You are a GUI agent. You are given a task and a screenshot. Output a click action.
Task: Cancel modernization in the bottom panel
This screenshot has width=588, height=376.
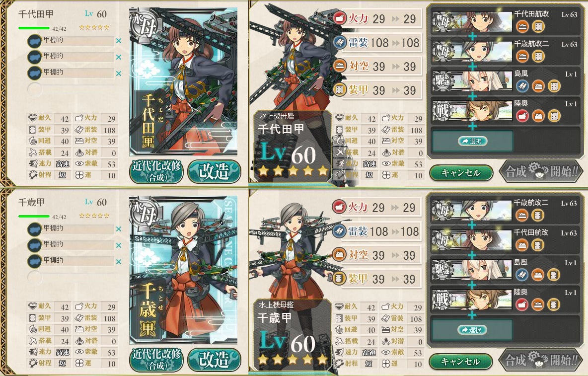coord(461,362)
